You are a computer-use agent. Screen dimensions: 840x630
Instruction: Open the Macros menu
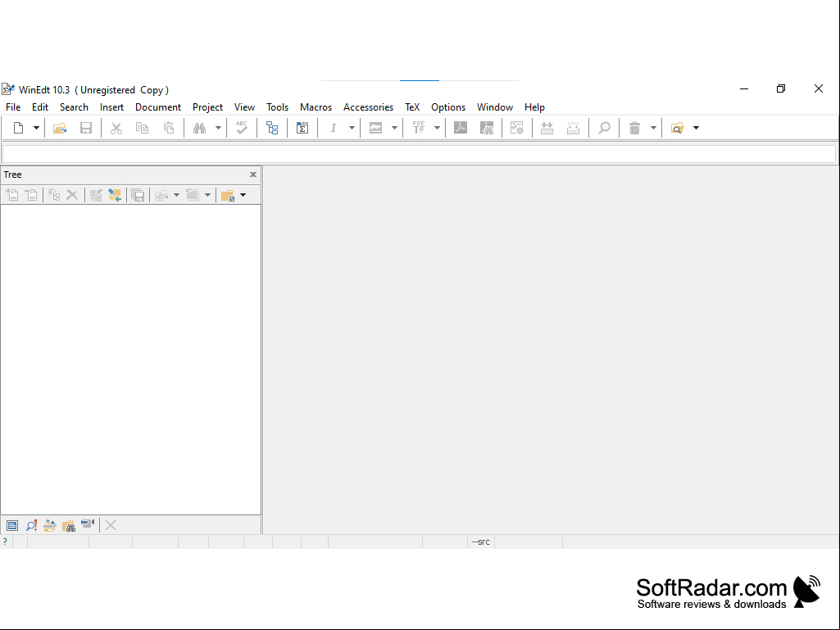click(x=316, y=107)
